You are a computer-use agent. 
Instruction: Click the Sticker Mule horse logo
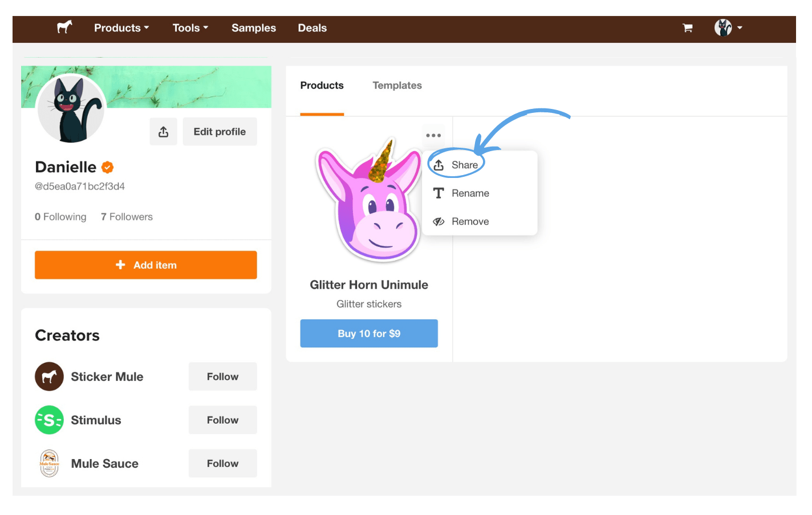pos(64,27)
